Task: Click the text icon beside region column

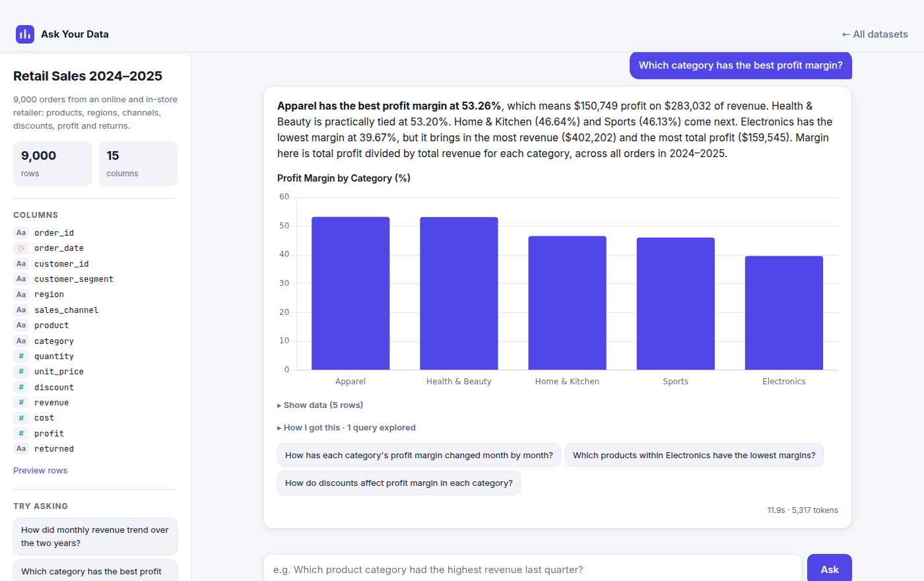Action: [x=21, y=294]
